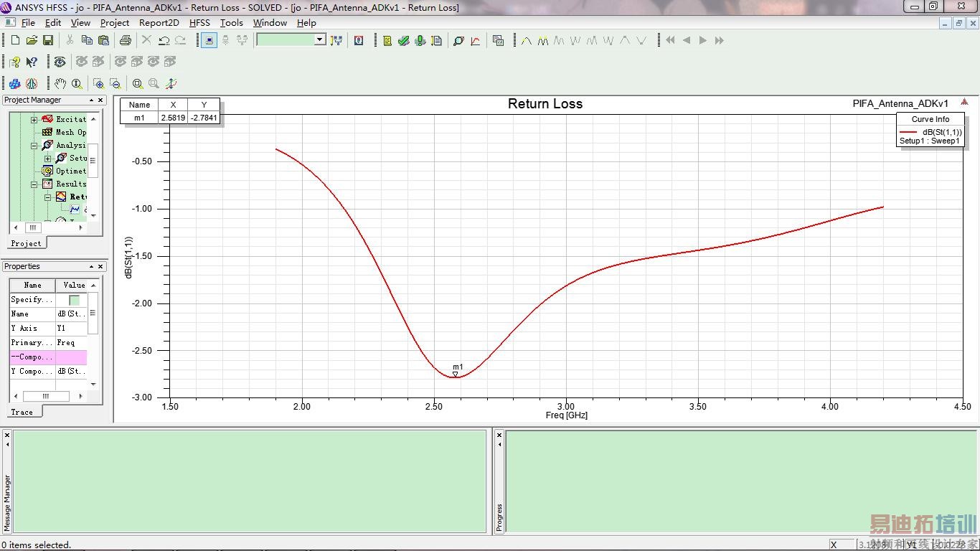This screenshot has height=551, width=980.
Task: Expand the Excitations tree node
Action: click(x=34, y=120)
